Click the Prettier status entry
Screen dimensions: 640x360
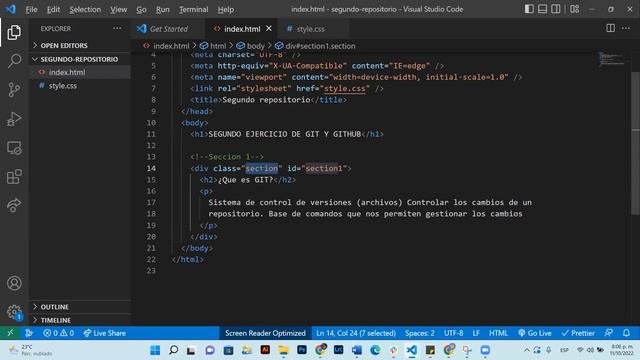pyautogui.click(x=578, y=333)
